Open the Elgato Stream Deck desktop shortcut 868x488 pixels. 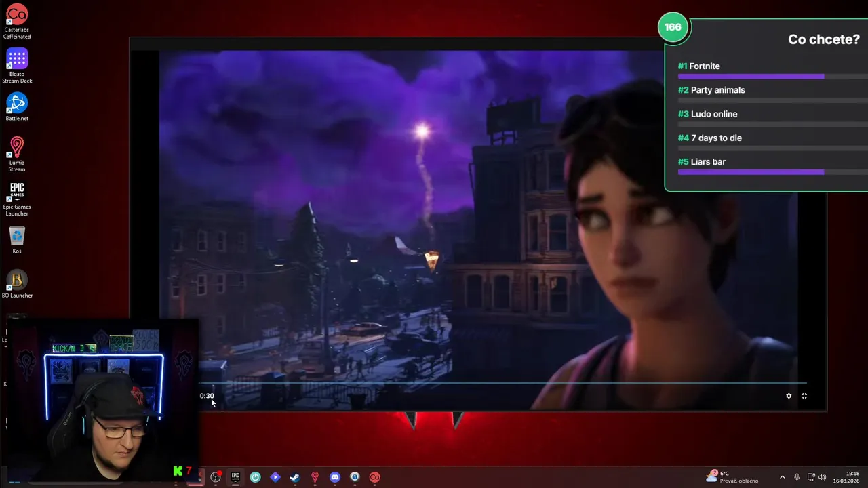[17, 66]
